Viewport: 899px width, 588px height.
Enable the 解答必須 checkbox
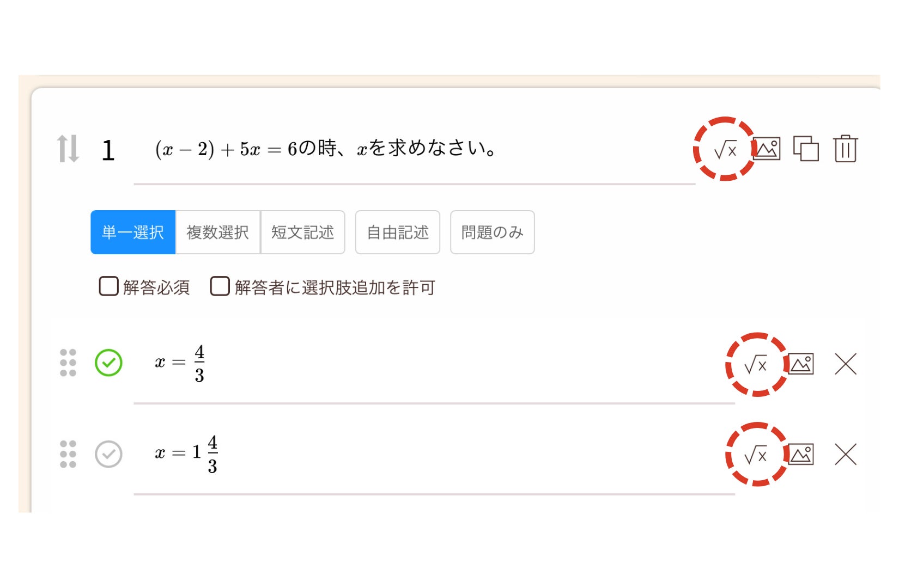point(108,286)
